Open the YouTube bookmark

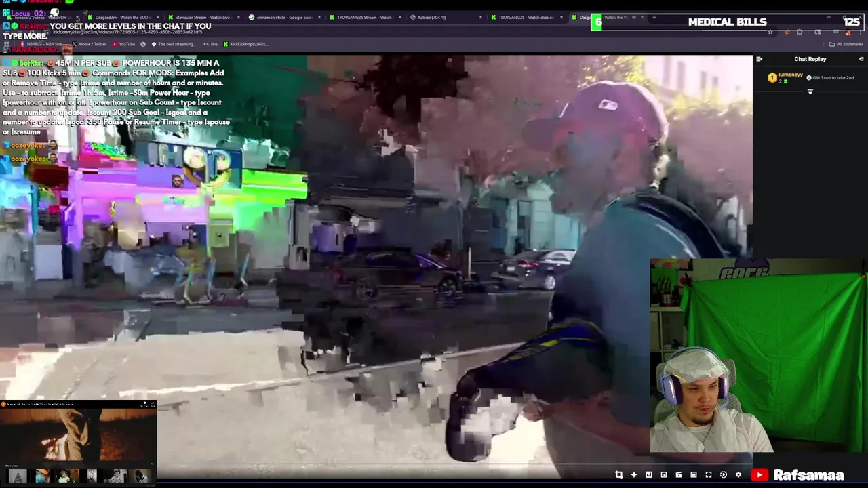(123, 44)
